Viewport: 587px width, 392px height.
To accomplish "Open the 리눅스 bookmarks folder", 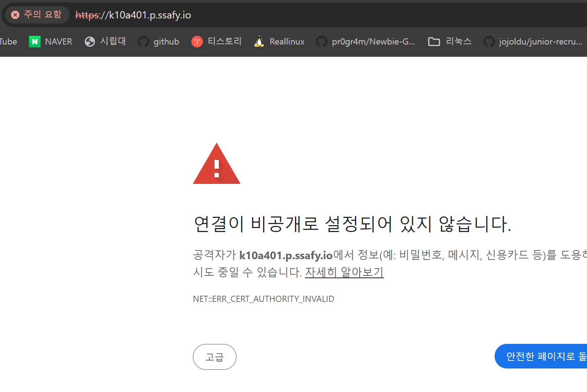I will point(450,41).
